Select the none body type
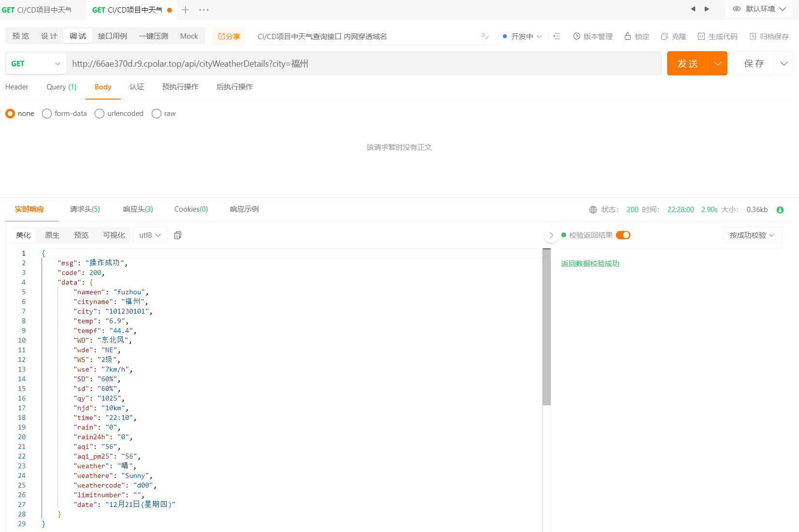Image resolution: width=799 pixels, height=532 pixels. [20, 114]
